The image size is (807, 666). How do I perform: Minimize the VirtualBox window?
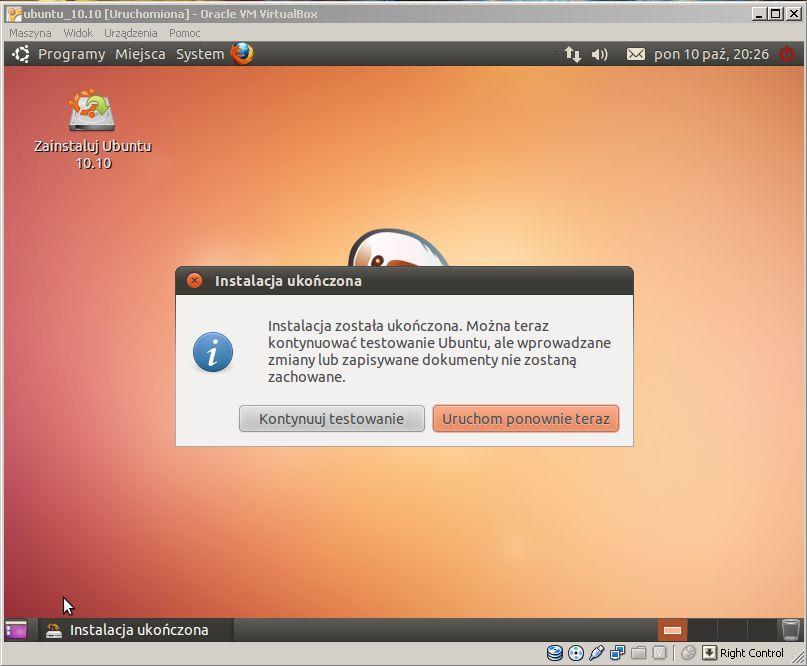[x=759, y=14]
